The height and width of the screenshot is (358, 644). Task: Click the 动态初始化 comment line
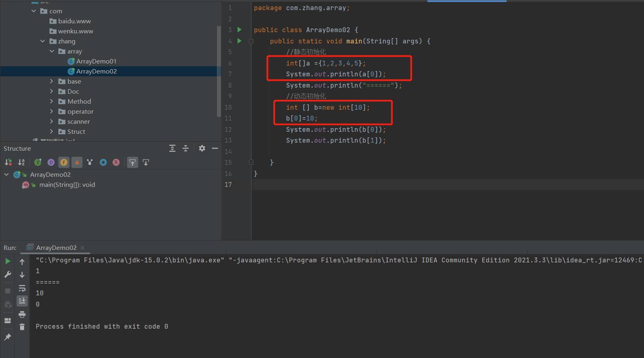coord(306,96)
